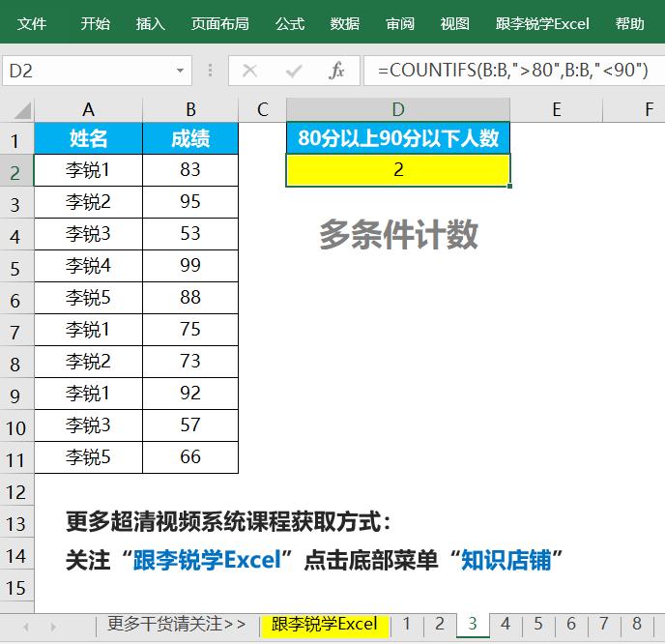
Task: Select row 12 header
Action: 16,491
